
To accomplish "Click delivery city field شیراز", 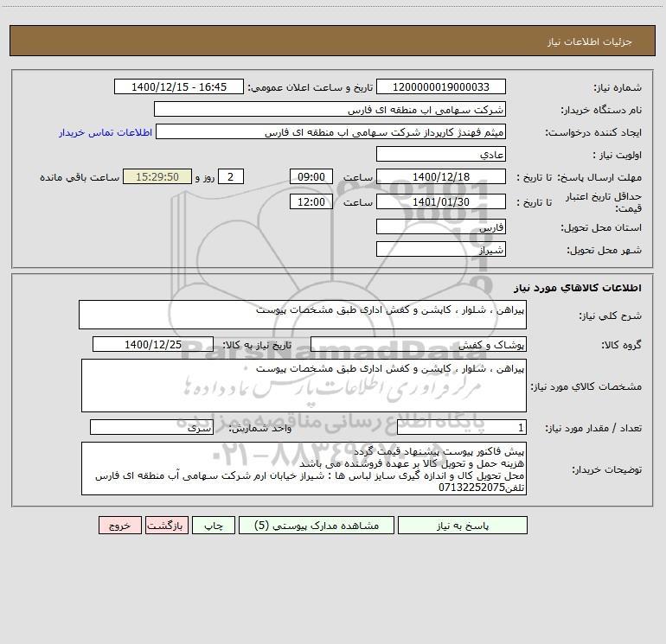I will [441, 249].
